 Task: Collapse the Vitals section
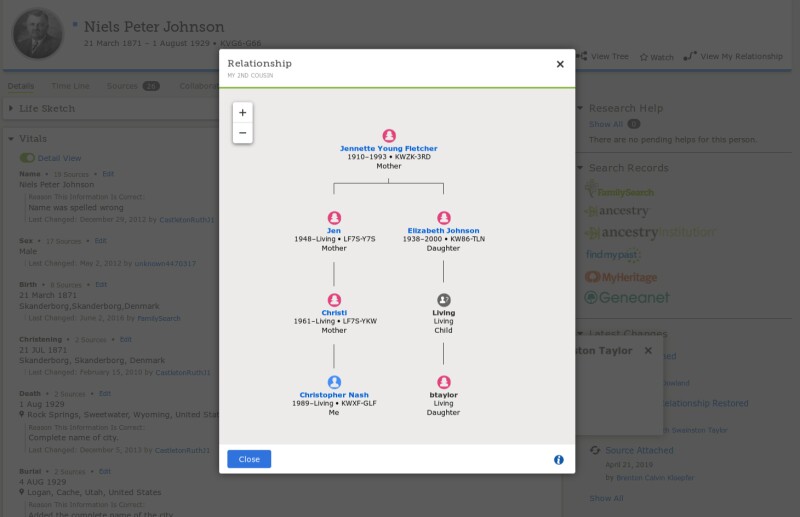11,139
